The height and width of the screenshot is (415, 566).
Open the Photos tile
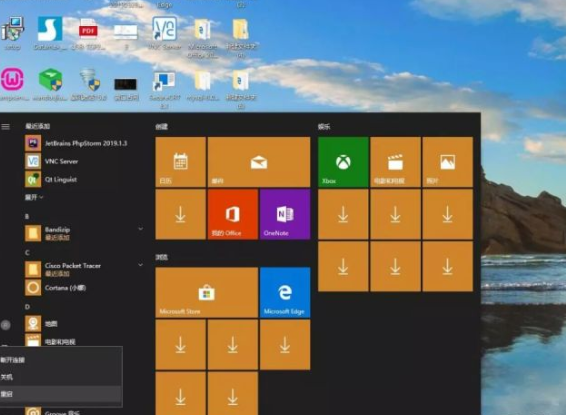(x=447, y=162)
